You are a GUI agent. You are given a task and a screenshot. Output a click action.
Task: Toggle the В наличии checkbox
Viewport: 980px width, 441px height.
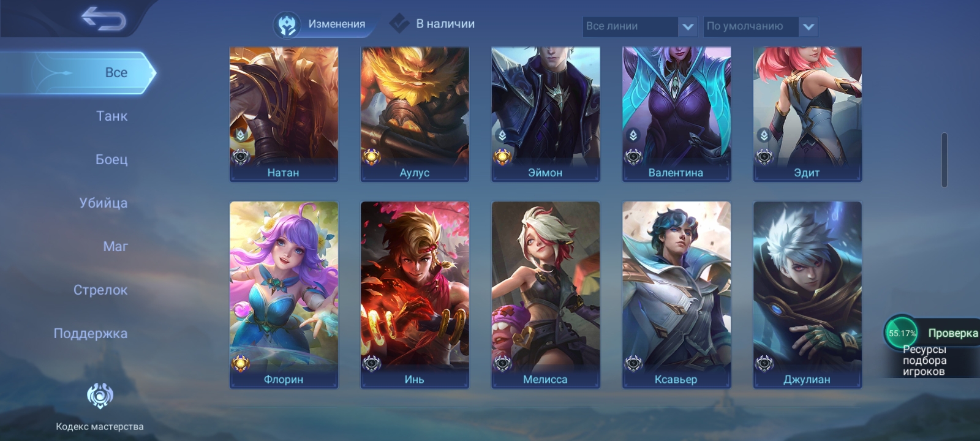399,23
